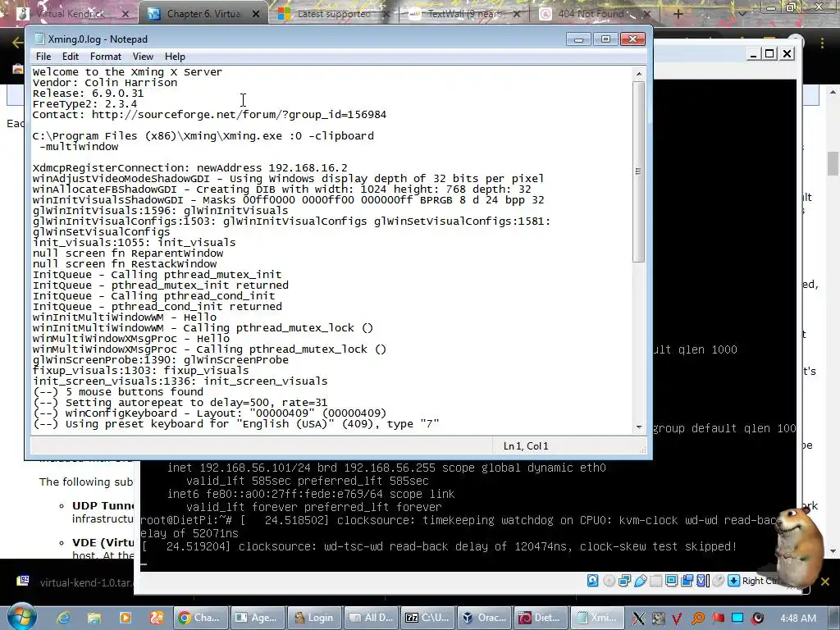Click the orange magnifier tray icon

pos(697,619)
